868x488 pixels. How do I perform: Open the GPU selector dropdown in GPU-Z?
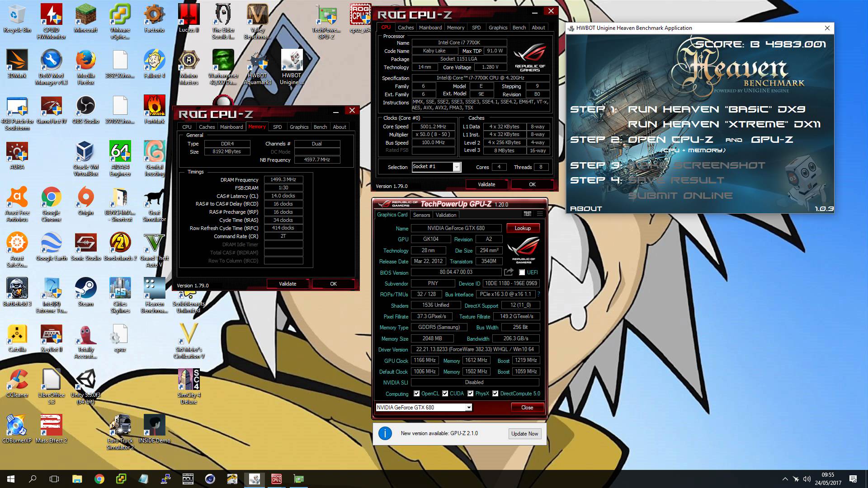(469, 408)
